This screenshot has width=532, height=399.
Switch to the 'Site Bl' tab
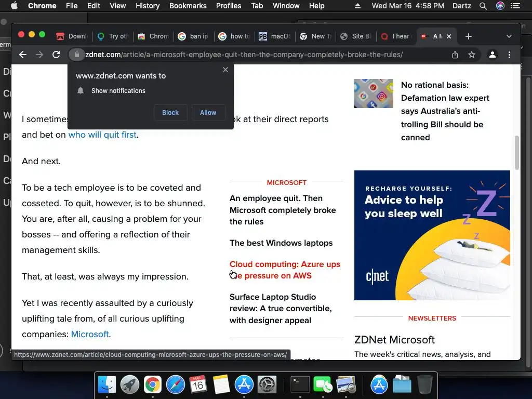pyautogui.click(x=355, y=36)
